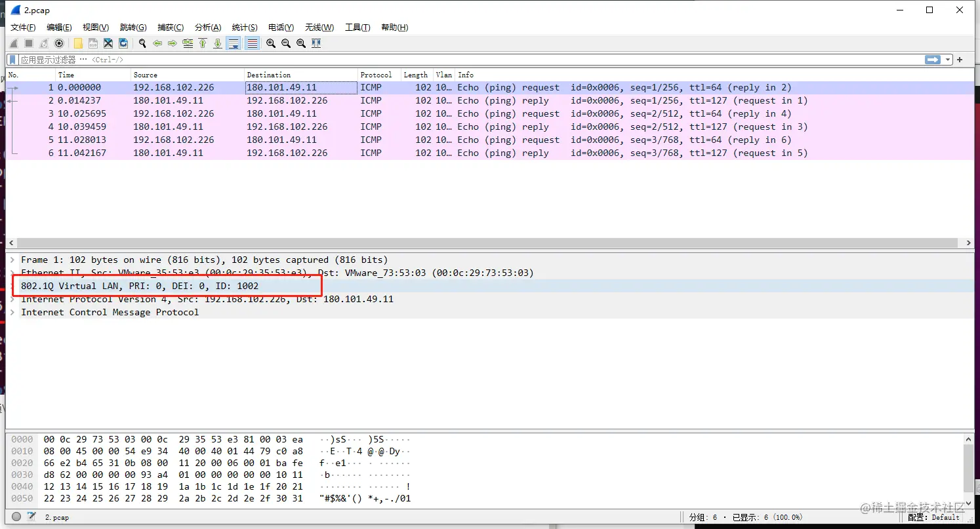
Task: Open capture options gear icon
Action: point(59,43)
